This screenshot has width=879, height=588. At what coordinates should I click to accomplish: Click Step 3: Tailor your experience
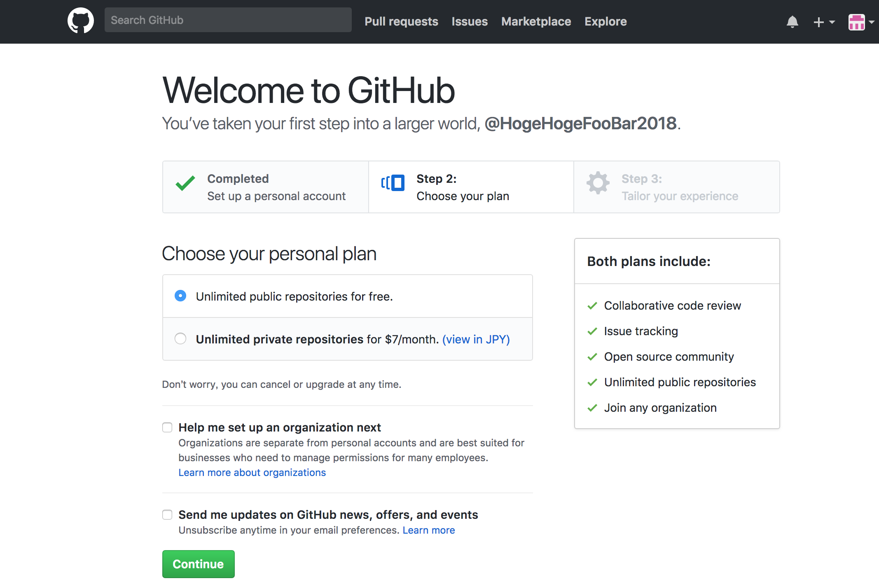[x=676, y=187]
